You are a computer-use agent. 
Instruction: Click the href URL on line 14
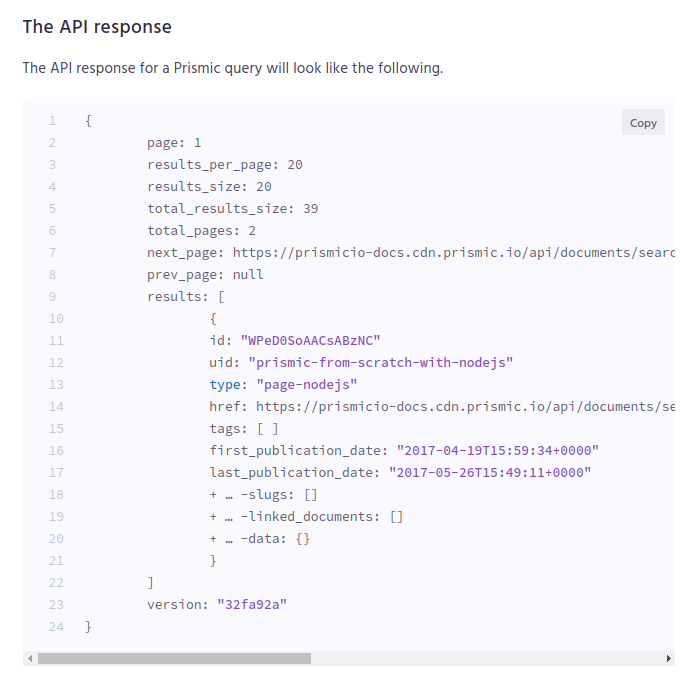pyautogui.click(x=465, y=406)
